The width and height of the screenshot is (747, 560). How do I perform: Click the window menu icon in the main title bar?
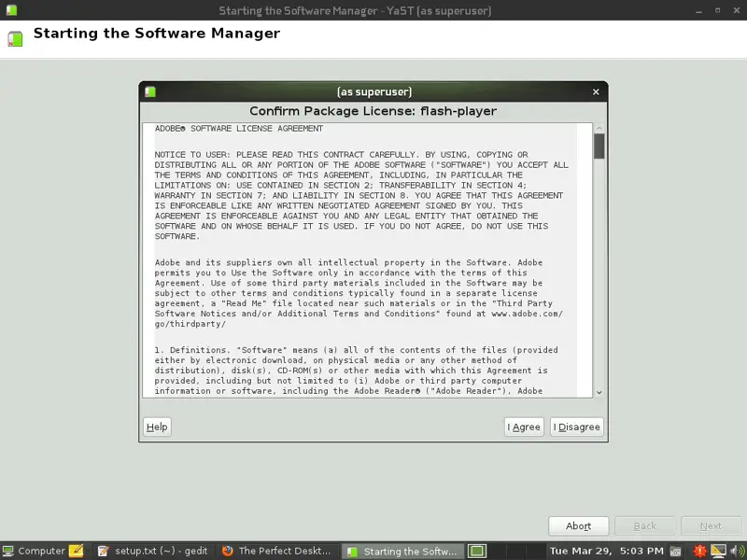(12, 10)
